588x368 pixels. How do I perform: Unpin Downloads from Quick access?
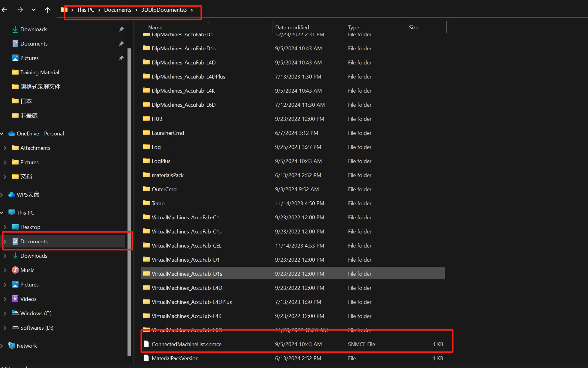tap(121, 29)
